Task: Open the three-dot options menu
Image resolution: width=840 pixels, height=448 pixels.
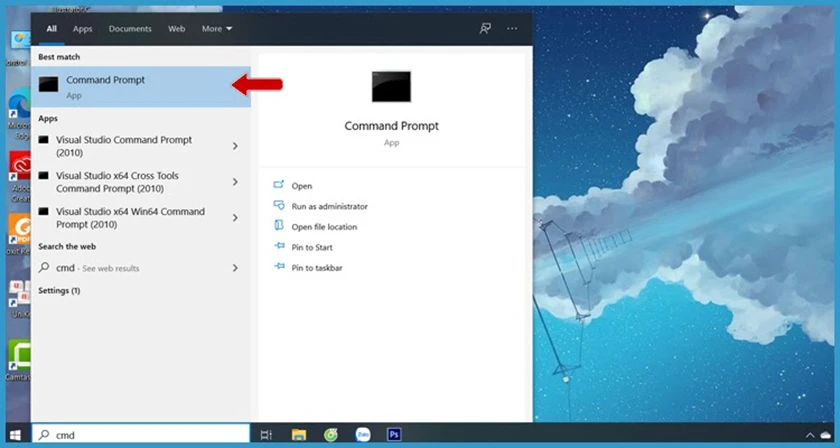Action: point(512,28)
